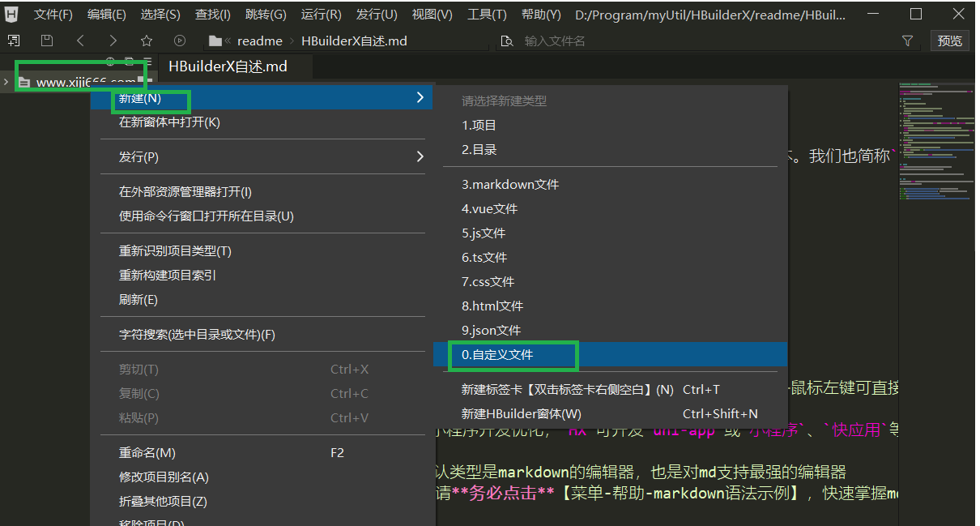Select 新建(N) in the context menu
Screen dimensions: 980x526
[x=262, y=98]
